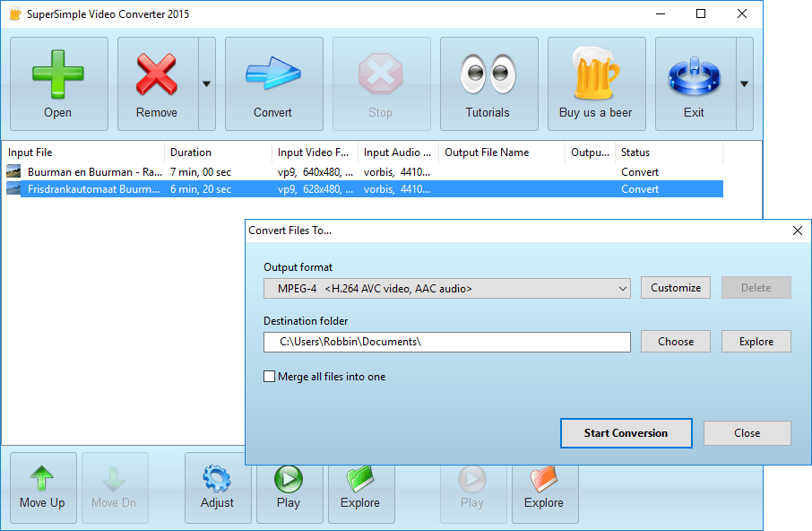The width and height of the screenshot is (812, 531).
Task: Open Tutorials with the eyes icon
Action: point(488,84)
